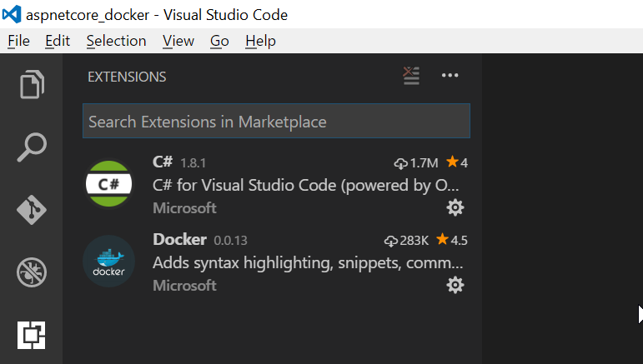
Task: Click the 283K download count
Action: tap(406, 241)
